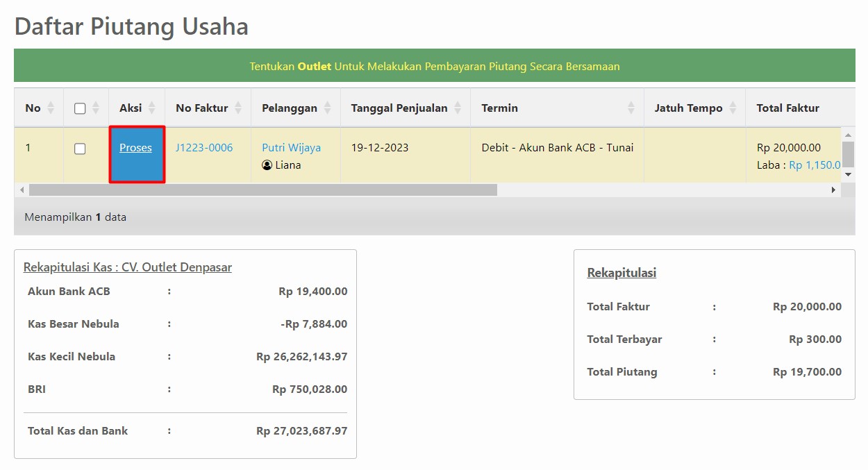Click the horizontal scrollbar thumb
The image size is (868, 470).
coord(262,190)
